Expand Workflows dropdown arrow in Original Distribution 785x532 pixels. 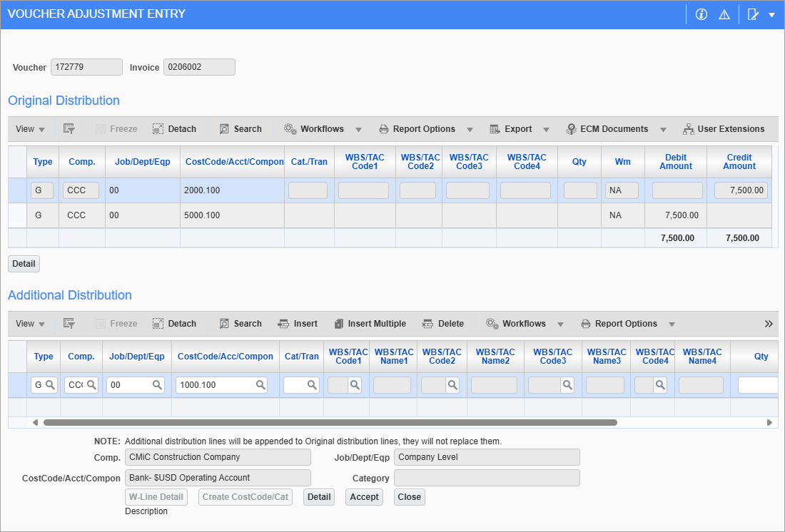click(x=358, y=130)
